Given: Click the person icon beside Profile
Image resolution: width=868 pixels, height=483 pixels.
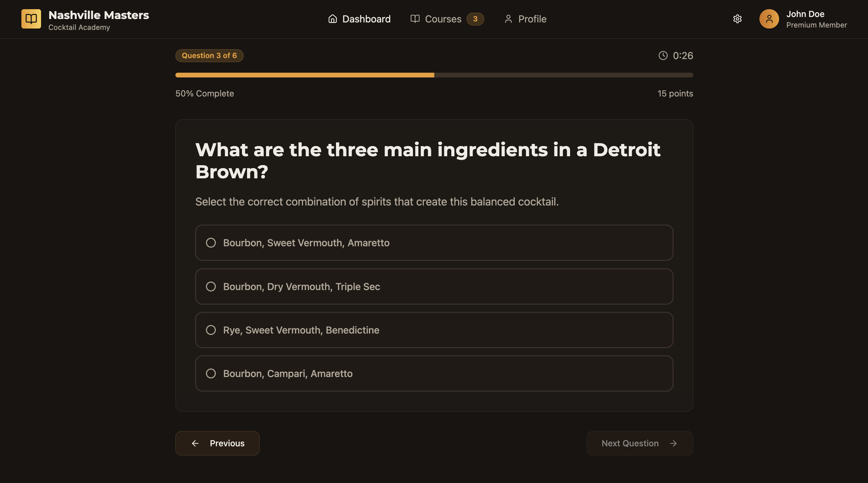Looking at the screenshot, I should pos(508,19).
